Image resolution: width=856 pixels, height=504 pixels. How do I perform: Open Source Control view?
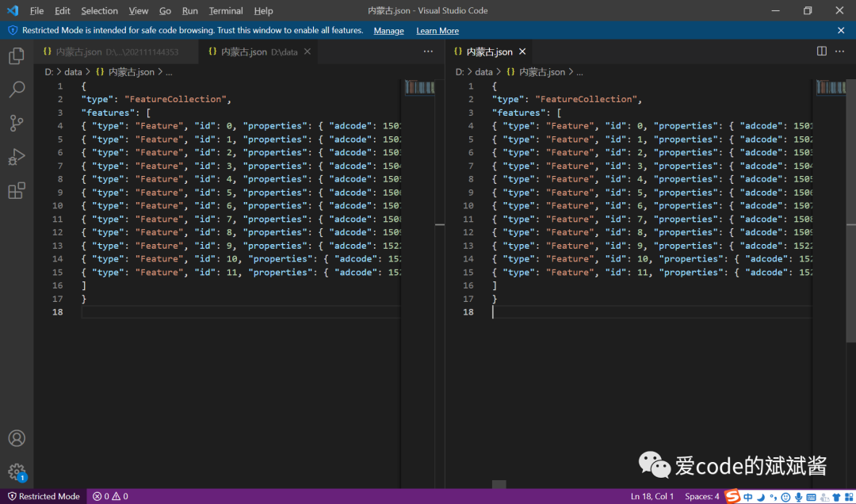17,123
